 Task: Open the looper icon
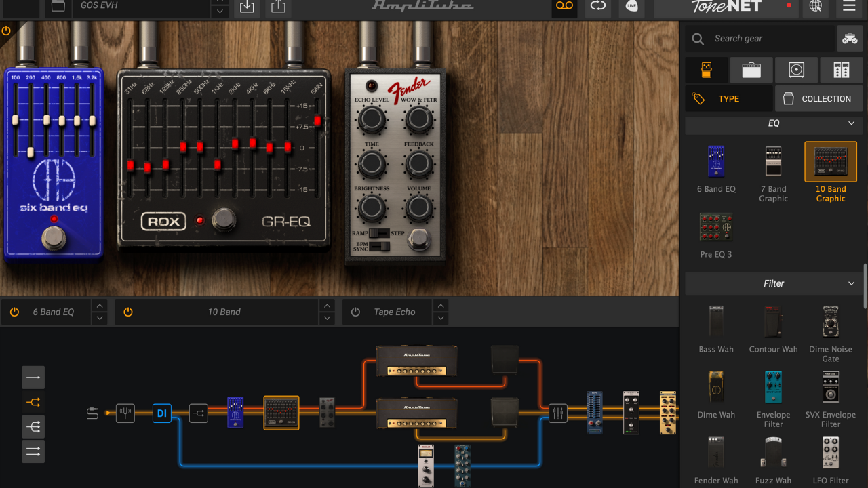pos(598,7)
